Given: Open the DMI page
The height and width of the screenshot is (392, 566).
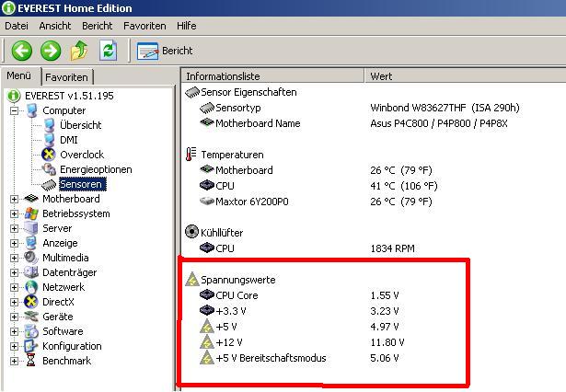Looking at the screenshot, I should (69, 140).
